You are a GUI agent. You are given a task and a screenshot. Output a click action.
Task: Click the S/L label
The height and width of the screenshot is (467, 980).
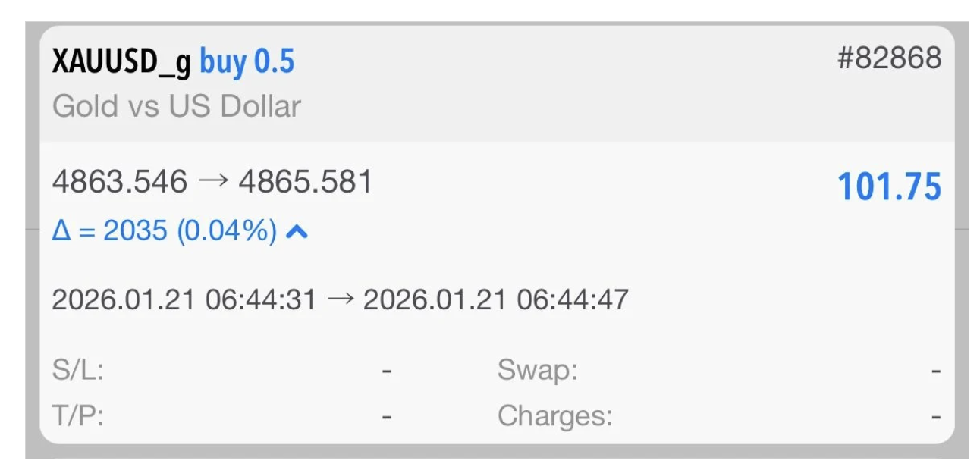[77, 371]
